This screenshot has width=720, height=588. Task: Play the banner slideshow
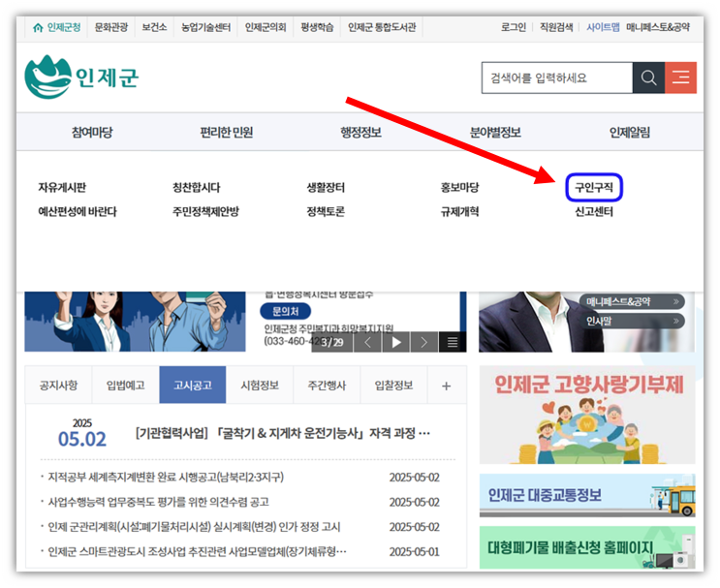(x=395, y=342)
